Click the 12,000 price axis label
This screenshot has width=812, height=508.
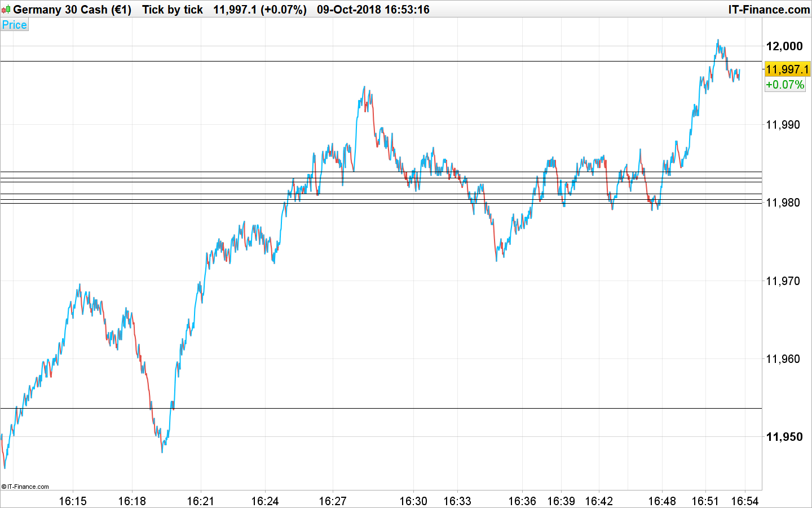(784, 46)
